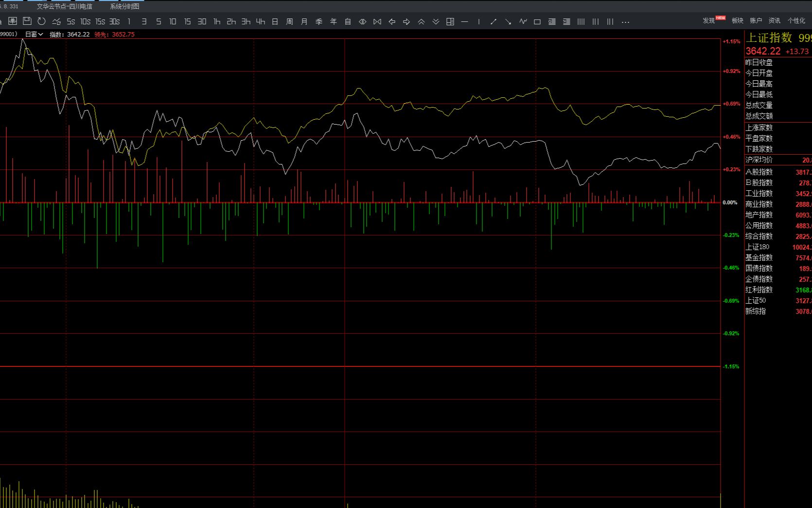Click the 文华云节点-四川电信 label
The image size is (812, 508).
click(x=65, y=6)
